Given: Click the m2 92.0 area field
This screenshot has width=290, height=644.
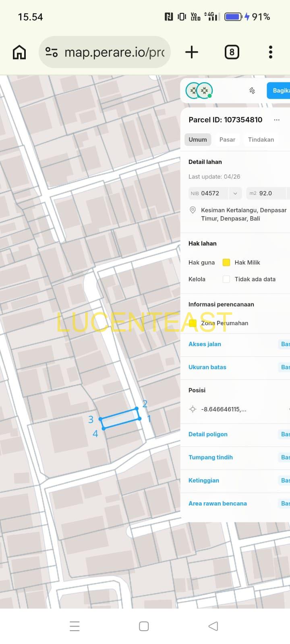Looking at the screenshot, I should [x=266, y=193].
